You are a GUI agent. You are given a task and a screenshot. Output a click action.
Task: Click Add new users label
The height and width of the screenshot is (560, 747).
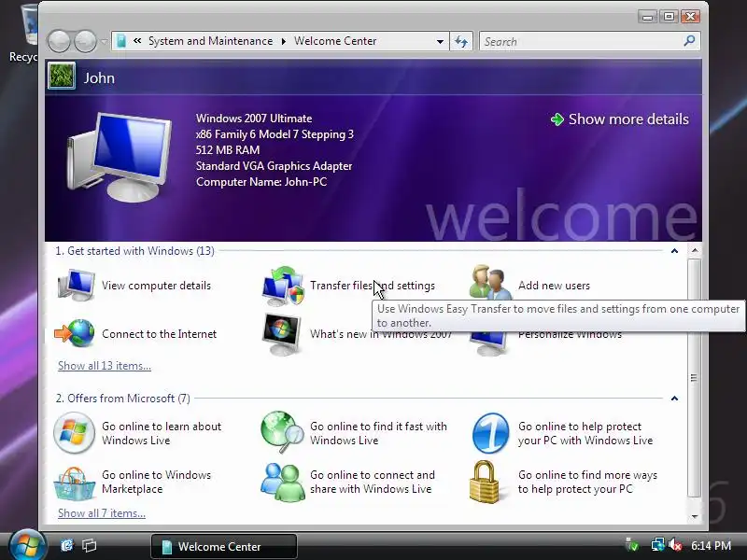(554, 286)
